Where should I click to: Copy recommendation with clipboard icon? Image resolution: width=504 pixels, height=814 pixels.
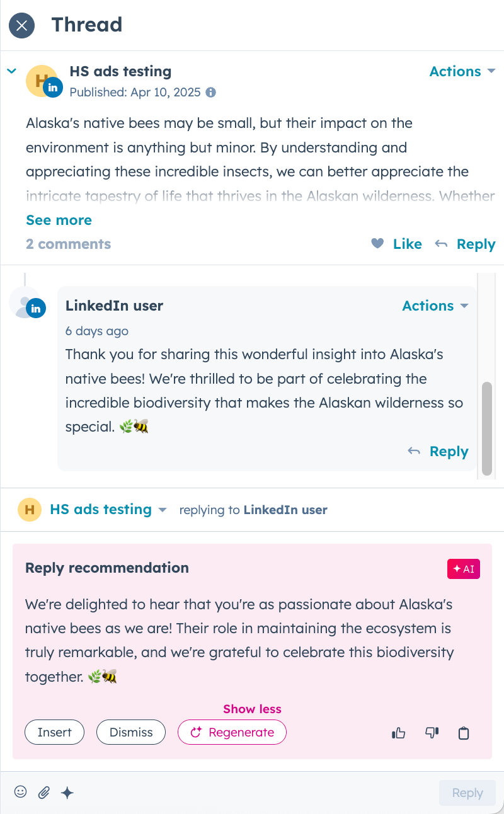[464, 733]
